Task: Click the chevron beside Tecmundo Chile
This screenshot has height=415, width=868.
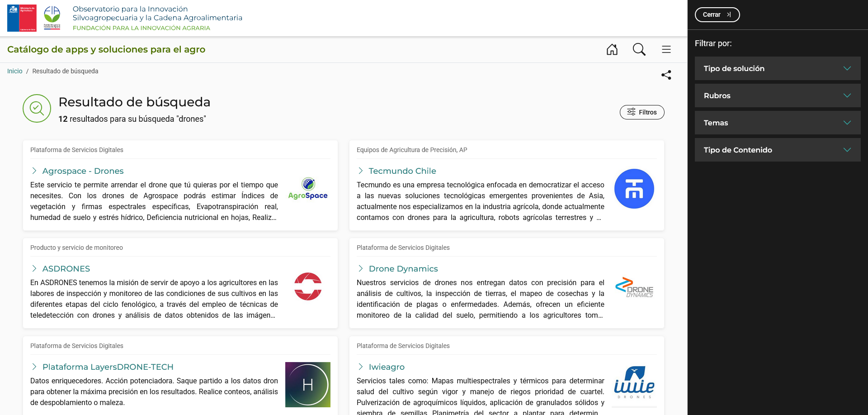Action: pos(361,171)
